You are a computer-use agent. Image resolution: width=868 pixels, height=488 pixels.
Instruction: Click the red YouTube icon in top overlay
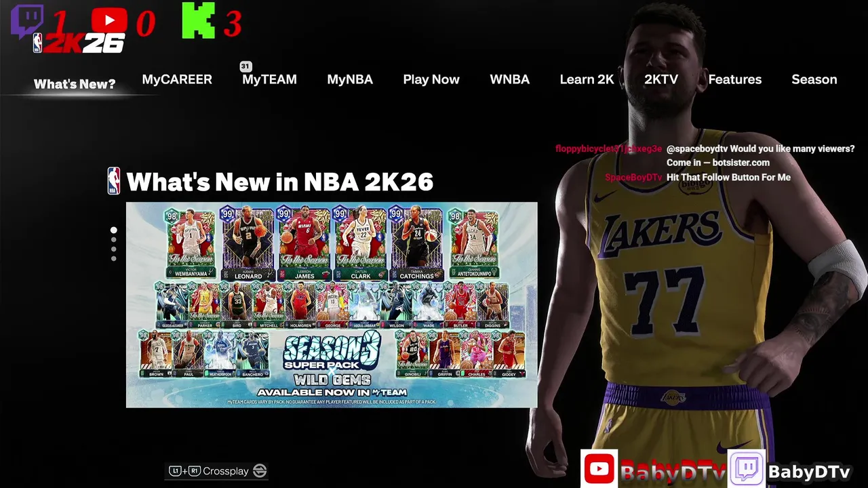click(x=109, y=22)
